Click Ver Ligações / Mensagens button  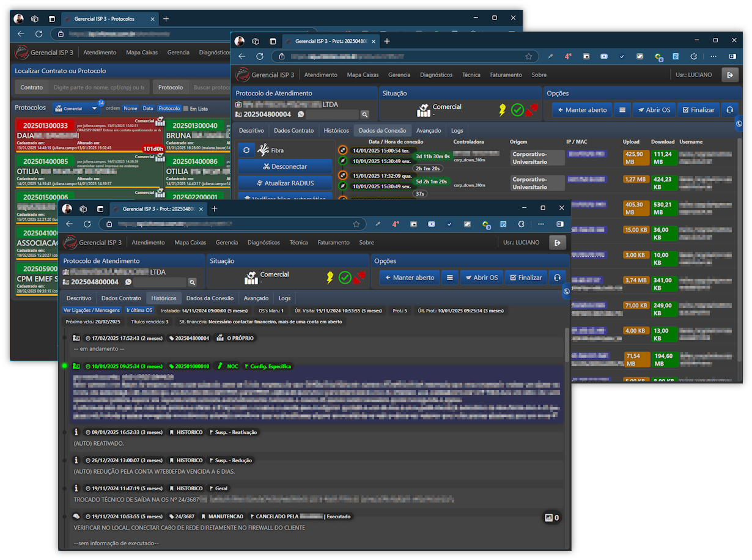(x=92, y=311)
